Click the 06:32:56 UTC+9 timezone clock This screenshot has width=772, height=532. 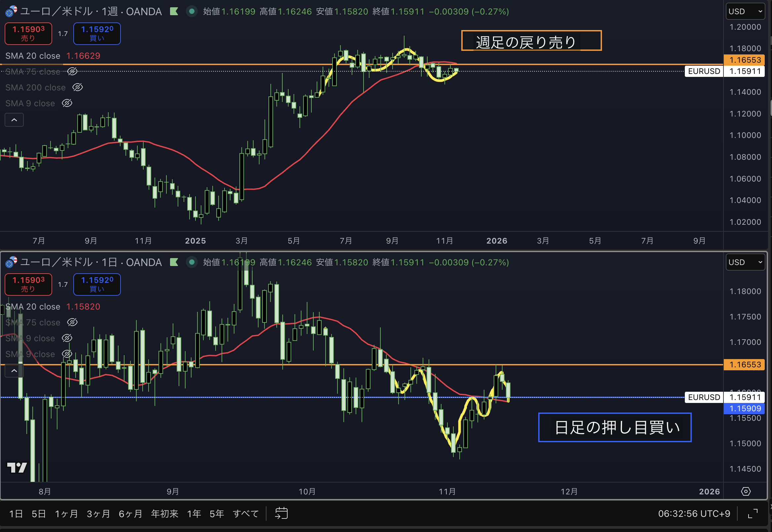(694, 514)
